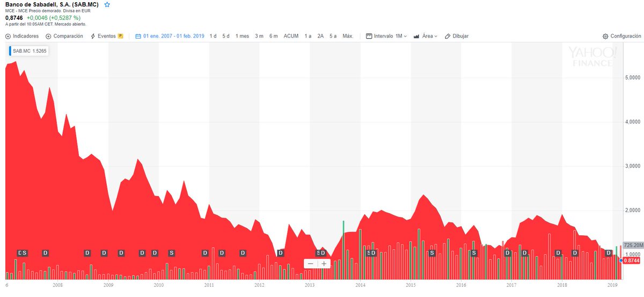Click the 3,0000 price axis label

(633, 165)
